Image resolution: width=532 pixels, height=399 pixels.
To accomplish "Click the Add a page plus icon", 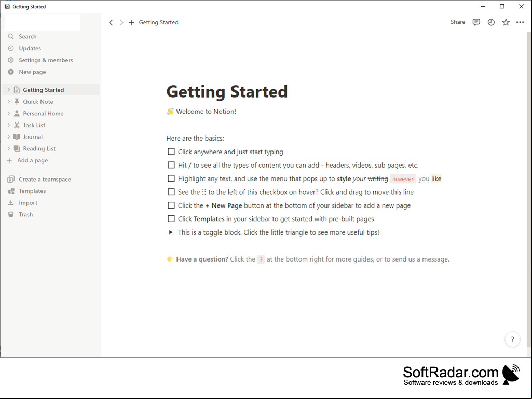I will (9, 160).
